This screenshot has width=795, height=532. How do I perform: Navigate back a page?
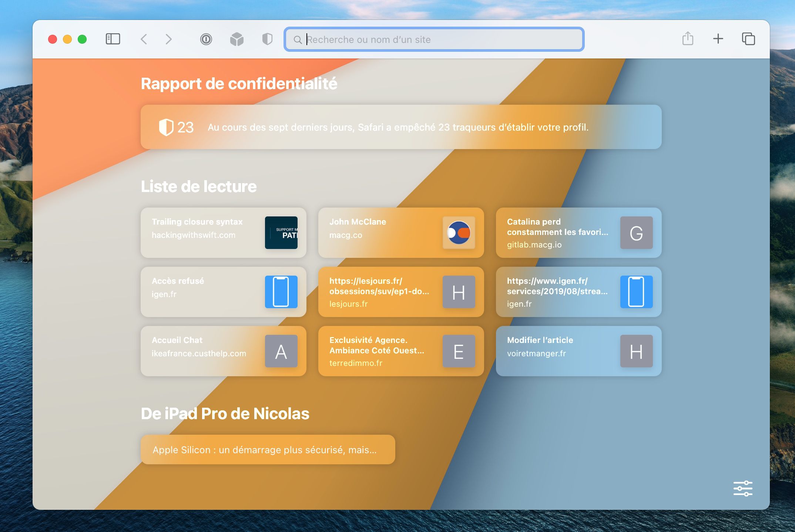click(x=144, y=39)
